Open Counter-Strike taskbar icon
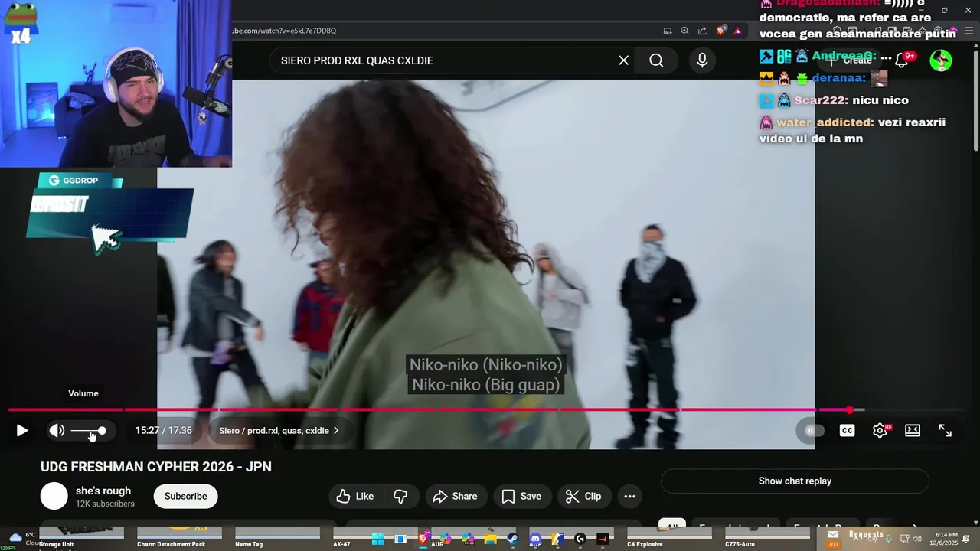Viewport: 980px width, 551px height. coord(557,540)
